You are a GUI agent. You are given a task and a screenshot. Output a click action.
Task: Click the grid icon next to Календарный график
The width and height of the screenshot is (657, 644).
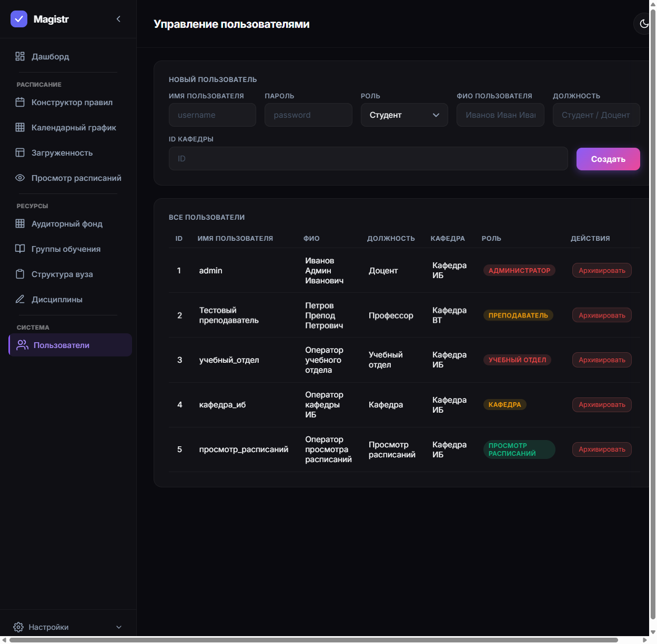[x=20, y=127]
